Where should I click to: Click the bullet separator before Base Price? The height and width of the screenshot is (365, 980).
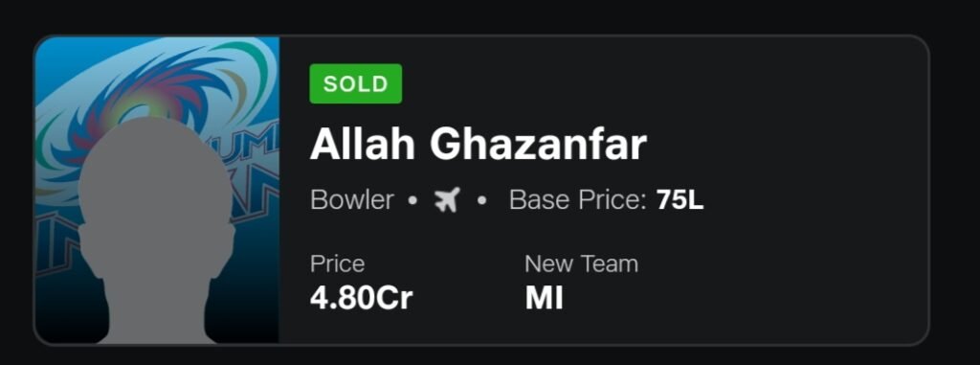[482, 201]
